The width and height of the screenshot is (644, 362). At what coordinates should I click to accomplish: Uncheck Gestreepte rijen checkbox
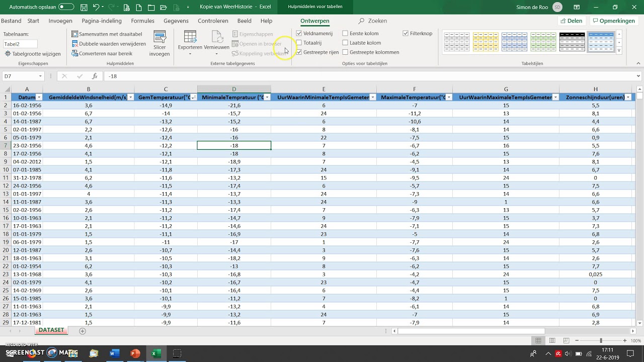point(299,52)
